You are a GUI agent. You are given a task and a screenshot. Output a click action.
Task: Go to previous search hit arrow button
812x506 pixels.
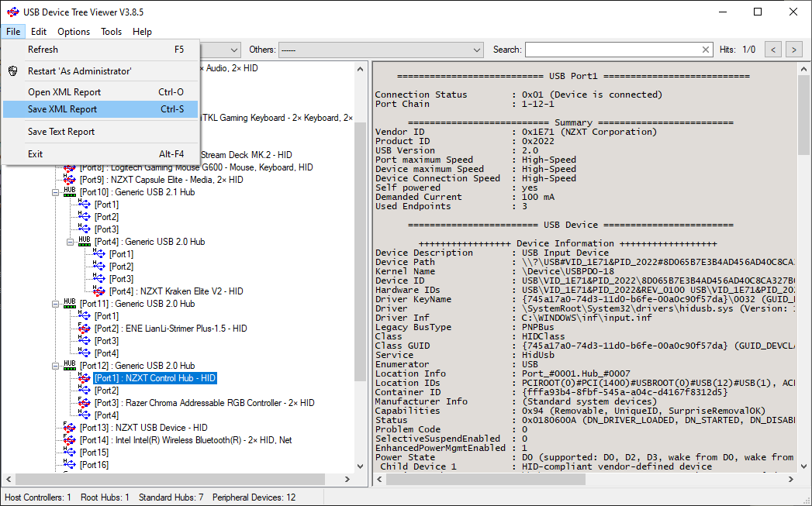(x=772, y=50)
